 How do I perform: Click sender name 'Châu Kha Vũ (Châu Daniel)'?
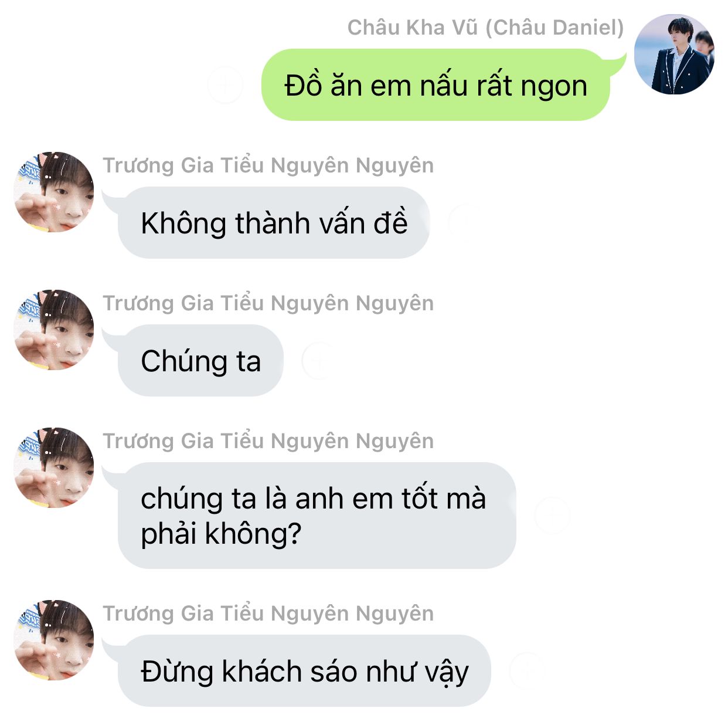[485, 28]
